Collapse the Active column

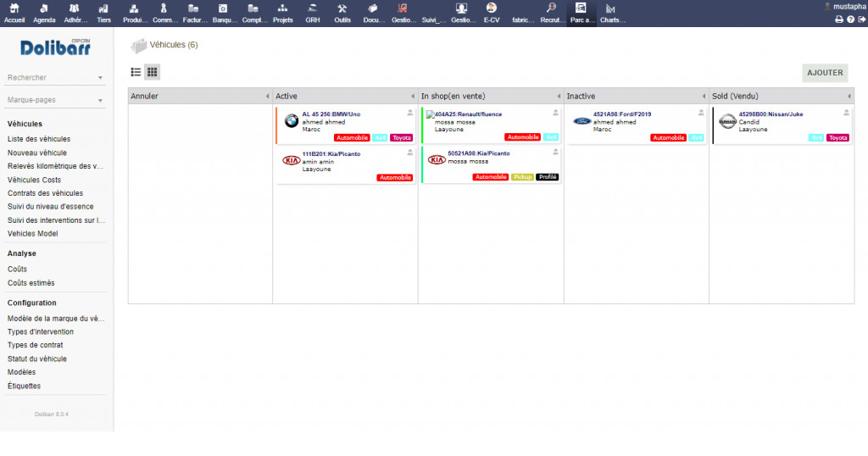click(413, 97)
